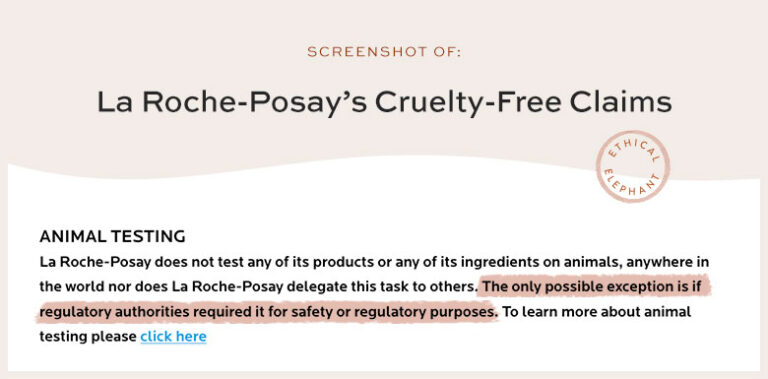768x379 pixels.
Task: Open the "click here" animal testing link
Action: [173, 337]
